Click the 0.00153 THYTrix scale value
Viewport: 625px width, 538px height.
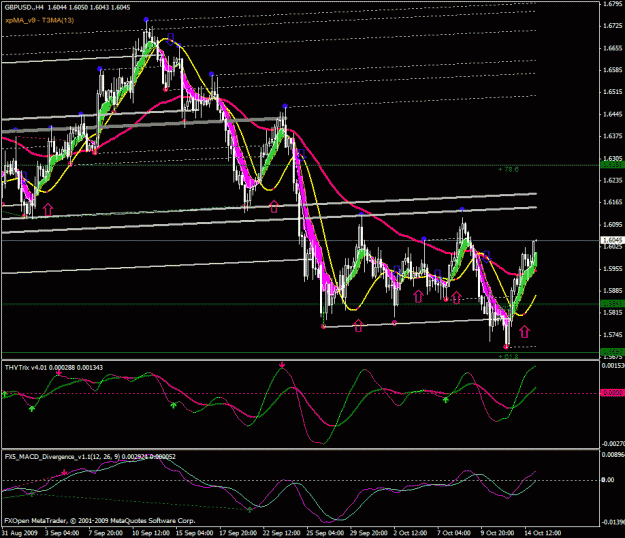(613, 365)
